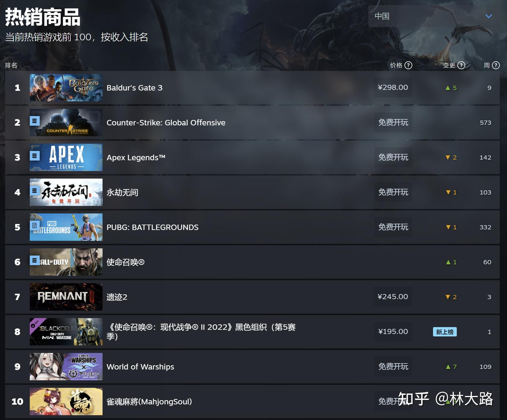
Task: Open the Blackcell Warzone thumbnail
Action: pyautogui.click(x=66, y=332)
